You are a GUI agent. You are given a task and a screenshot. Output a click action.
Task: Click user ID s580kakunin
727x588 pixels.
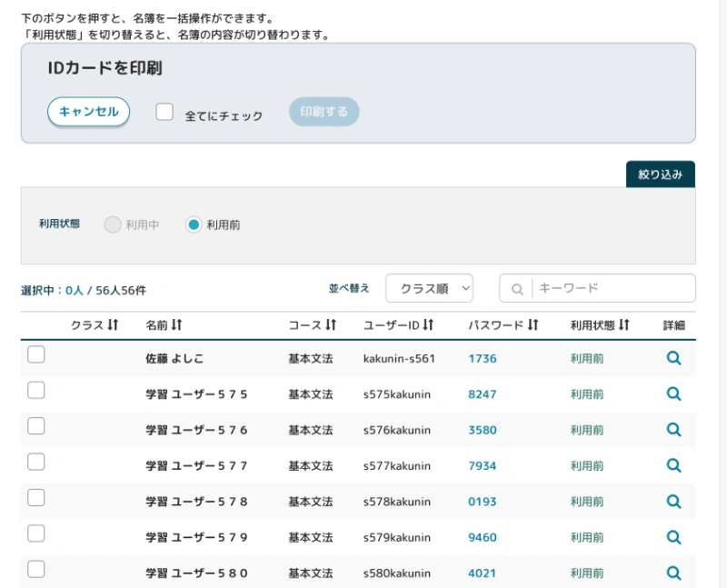[397, 573]
